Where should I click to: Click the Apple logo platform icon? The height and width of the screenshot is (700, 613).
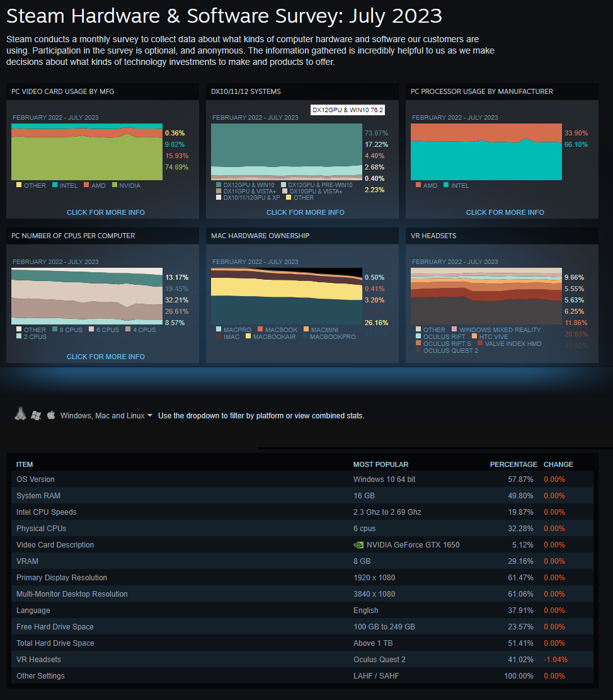pyautogui.click(x=51, y=415)
